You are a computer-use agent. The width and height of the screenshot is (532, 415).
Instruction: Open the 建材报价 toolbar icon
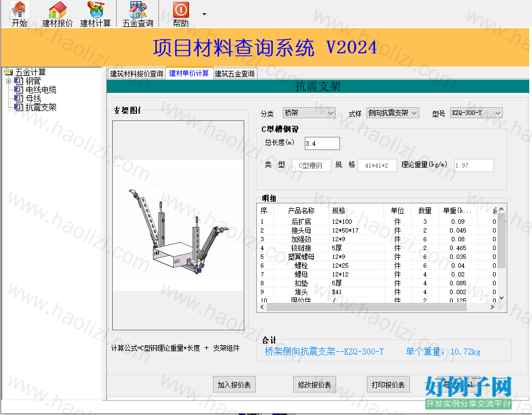tap(57, 10)
